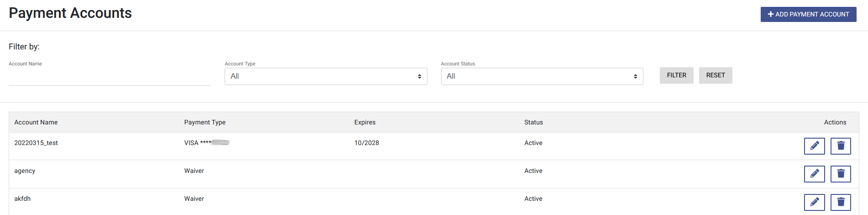This screenshot has width=868, height=215.
Task: Delete the 20220315_test account with the trash icon
Action: coord(841,146)
